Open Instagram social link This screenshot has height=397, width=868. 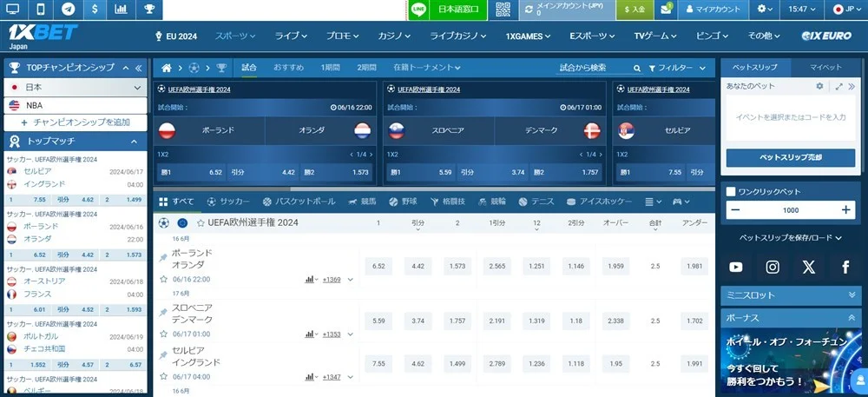pyautogui.click(x=773, y=268)
